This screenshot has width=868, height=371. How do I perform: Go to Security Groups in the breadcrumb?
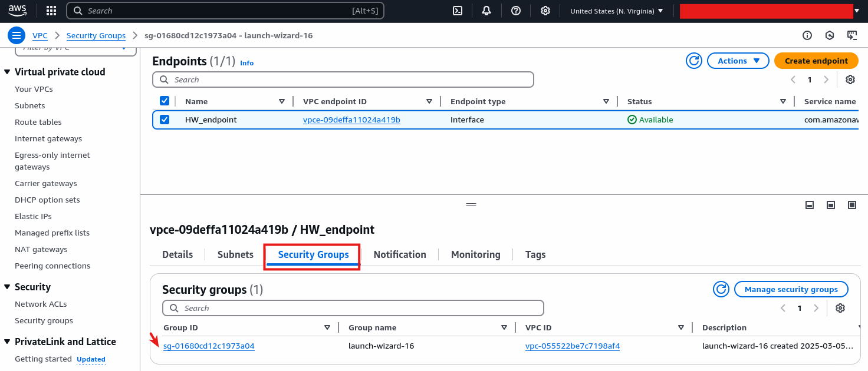96,35
